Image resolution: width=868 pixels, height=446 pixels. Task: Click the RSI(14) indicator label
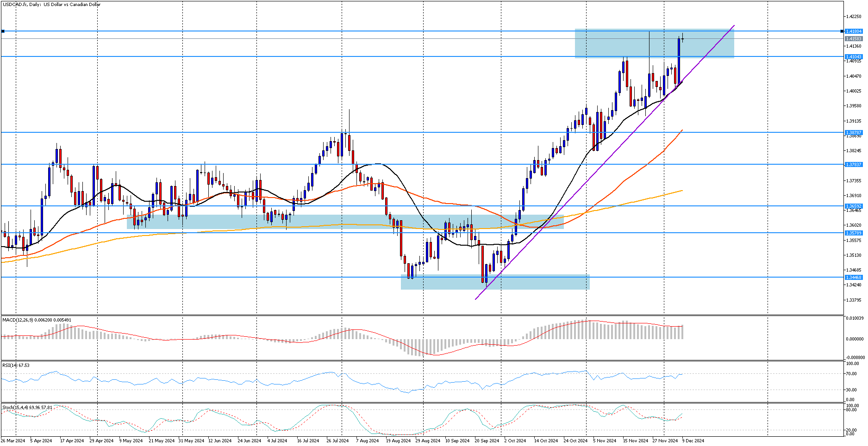coord(16,365)
